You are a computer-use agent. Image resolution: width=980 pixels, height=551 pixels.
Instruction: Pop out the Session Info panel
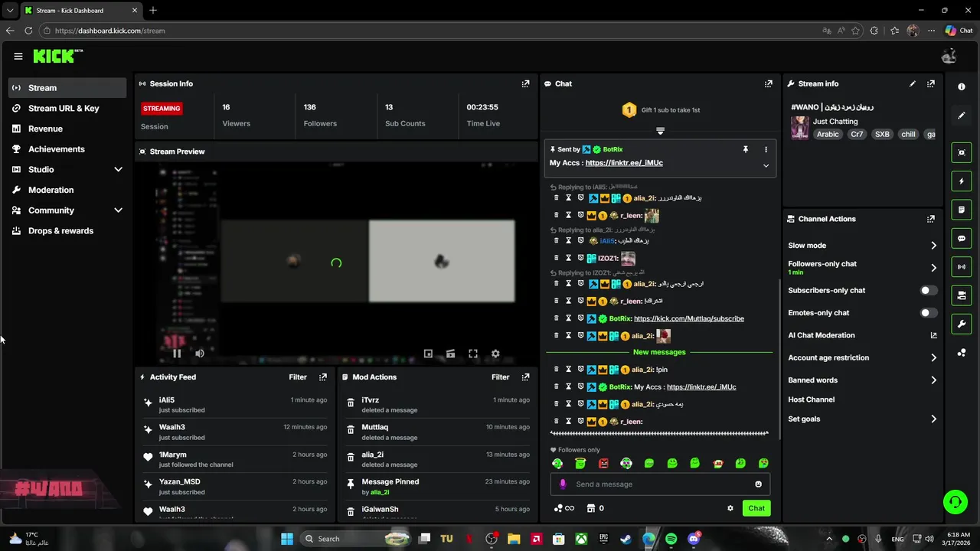click(x=525, y=83)
